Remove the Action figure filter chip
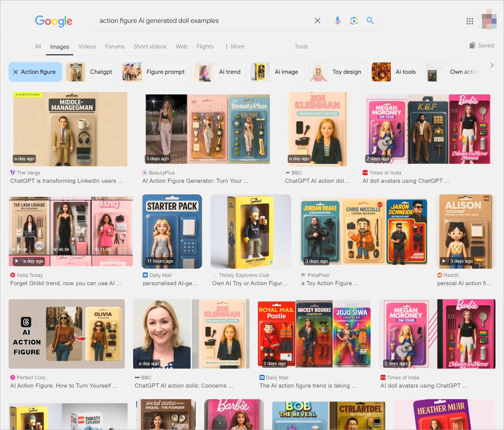This screenshot has width=504, height=430. 35,72
